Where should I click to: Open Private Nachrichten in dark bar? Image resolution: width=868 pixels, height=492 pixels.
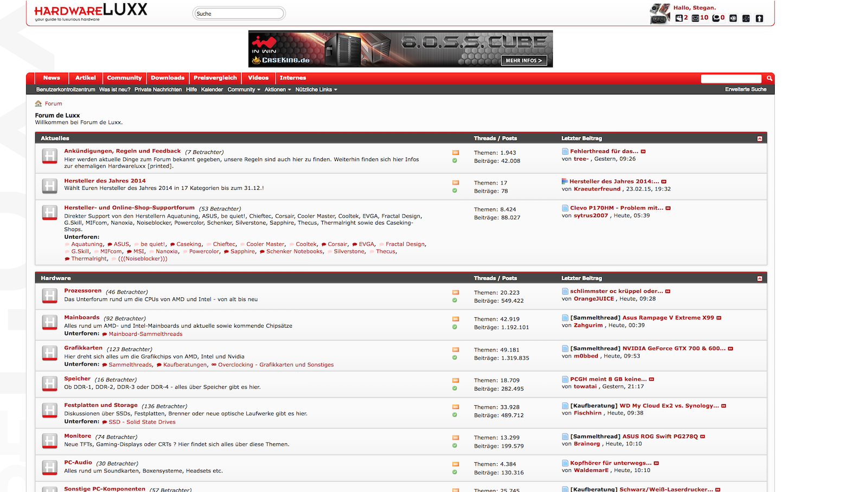158,90
